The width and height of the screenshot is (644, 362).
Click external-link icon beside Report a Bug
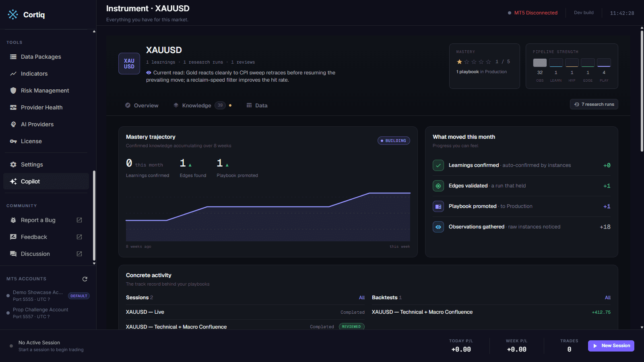pyautogui.click(x=79, y=220)
